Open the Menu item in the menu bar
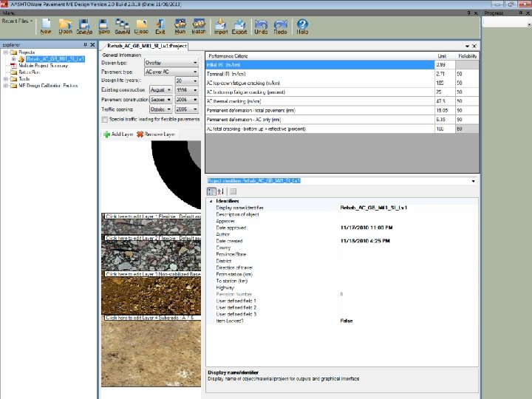Image resolution: width=532 pixels, height=399 pixels. pyautogui.click(x=9, y=12)
